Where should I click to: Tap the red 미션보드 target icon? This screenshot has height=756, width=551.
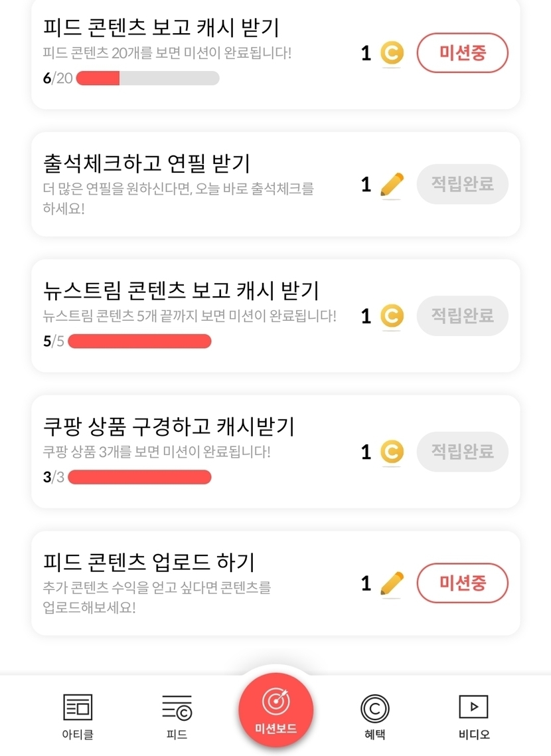point(275,702)
